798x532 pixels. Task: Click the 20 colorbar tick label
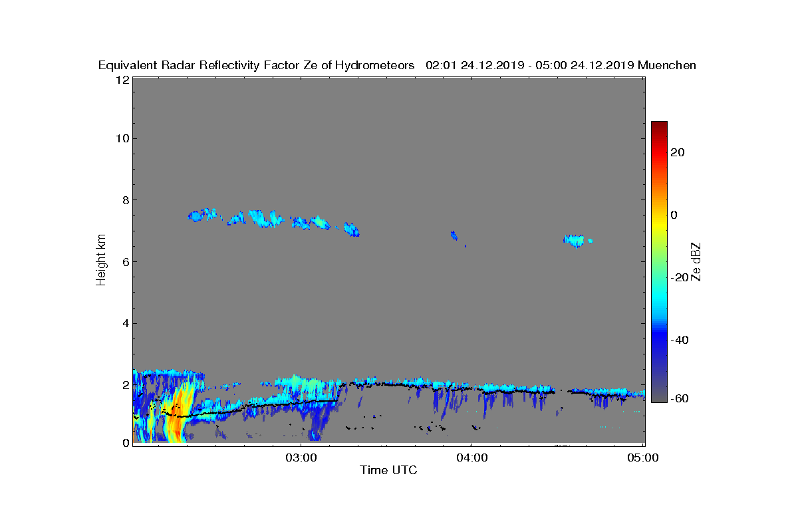[678, 152]
